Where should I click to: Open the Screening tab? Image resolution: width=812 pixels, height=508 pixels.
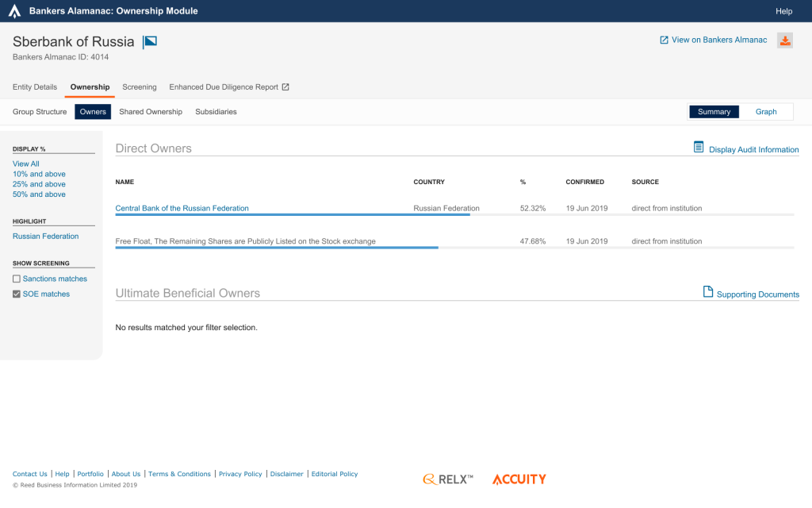click(x=140, y=87)
